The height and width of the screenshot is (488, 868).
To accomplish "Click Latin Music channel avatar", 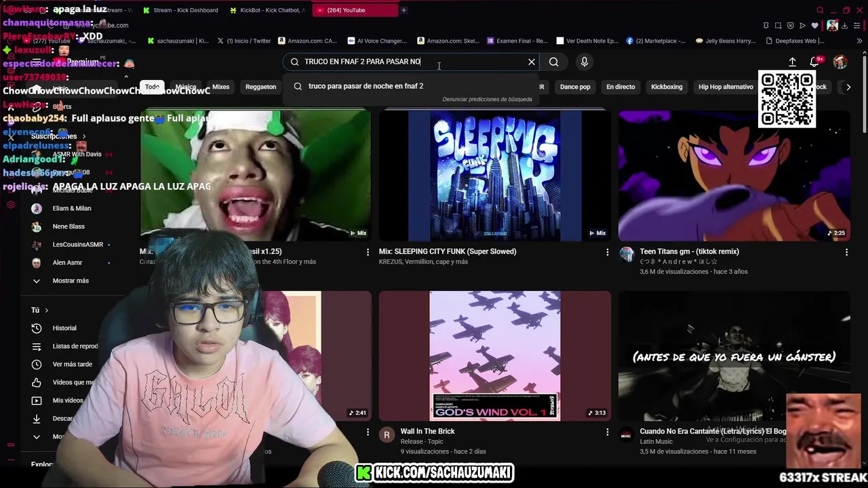I will click(x=627, y=434).
